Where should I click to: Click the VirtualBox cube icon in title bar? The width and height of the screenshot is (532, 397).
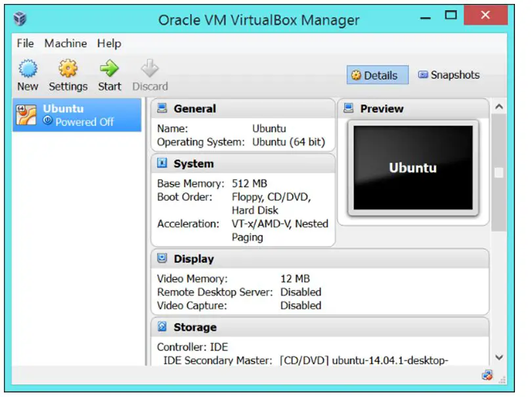(x=20, y=18)
